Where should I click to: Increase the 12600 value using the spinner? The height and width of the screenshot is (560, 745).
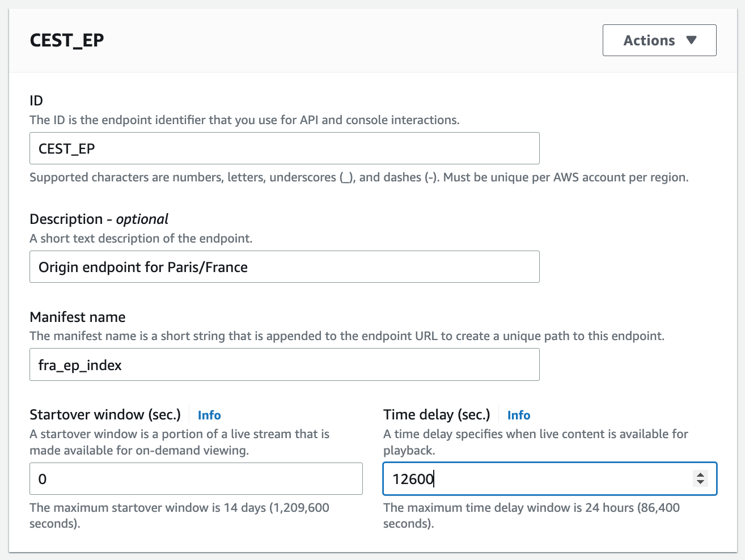pos(700,475)
